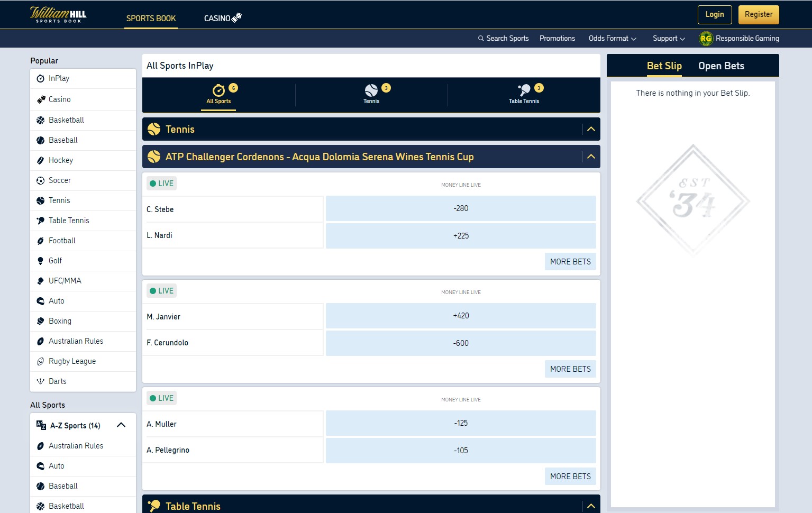Click the LIVE badge for Stebe match

coord(161,184)
